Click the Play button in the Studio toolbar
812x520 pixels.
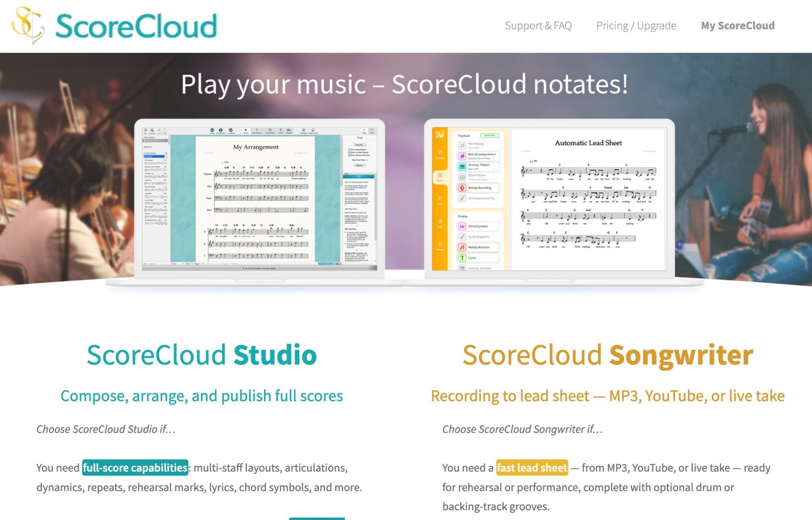[x=145, y=130]
